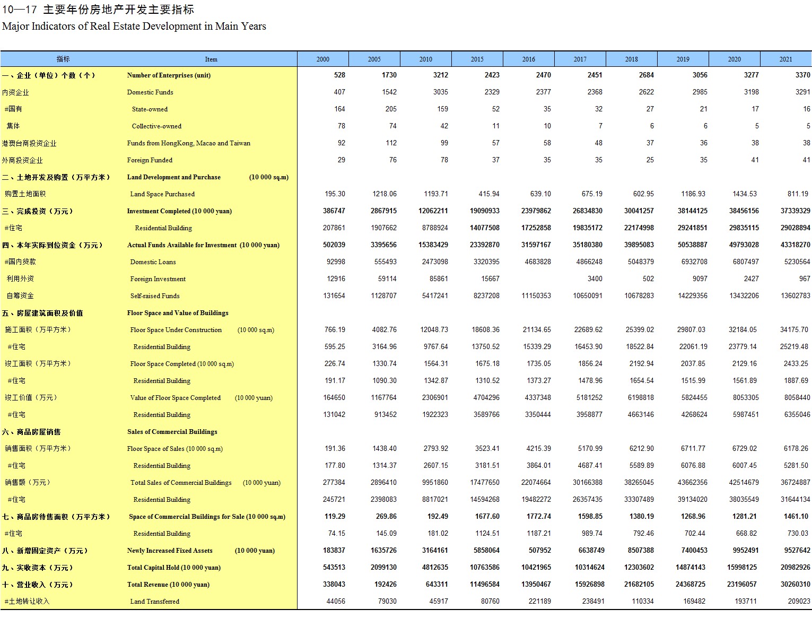Select the 'Land Space Purchased' row label
The width and height of the screenshot is (812, 644).
pyautogui.click(x=162, y=194)
